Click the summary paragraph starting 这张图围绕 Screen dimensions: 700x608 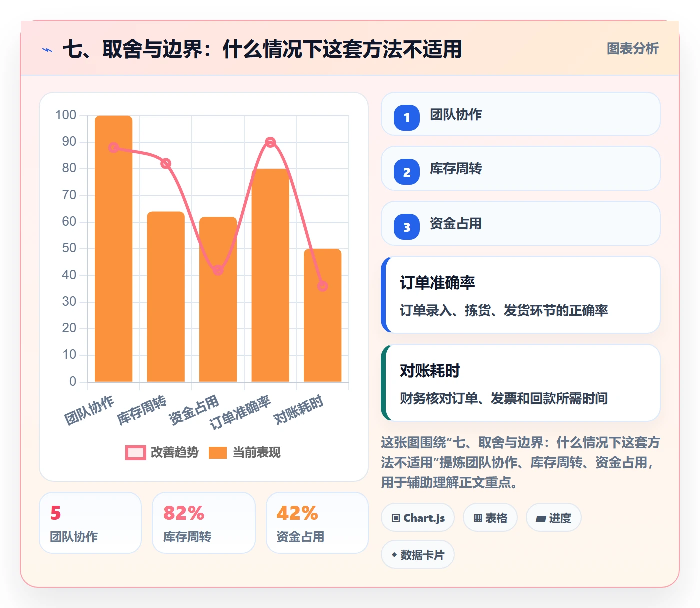click(x=520, y=462)
